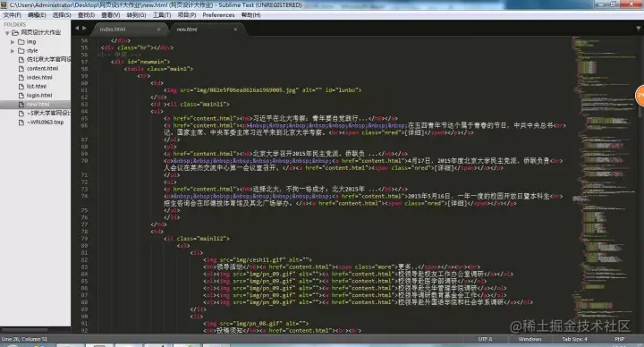Click line number 79 in the gutter

[x=84, y=238]
